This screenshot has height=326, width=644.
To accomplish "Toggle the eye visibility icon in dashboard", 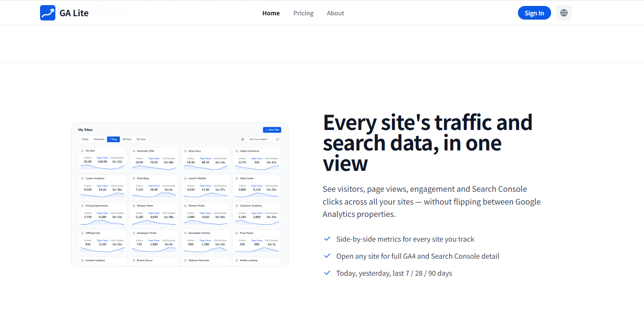I will (x=242, y=139).
